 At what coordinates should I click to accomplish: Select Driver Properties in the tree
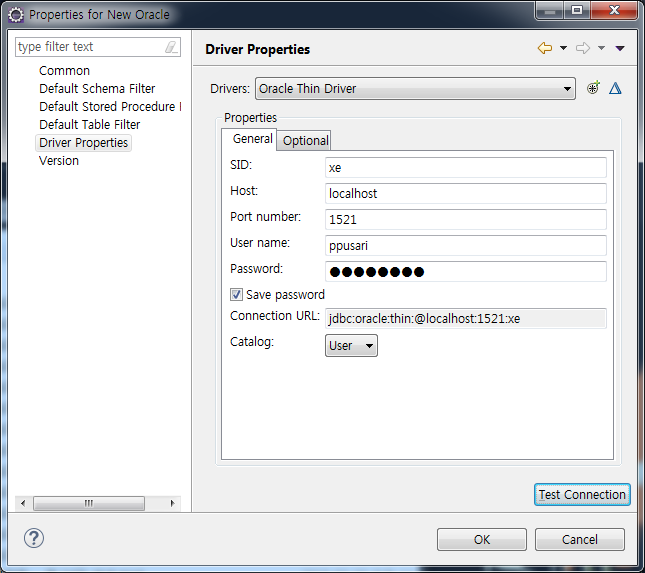pos(84,143)
